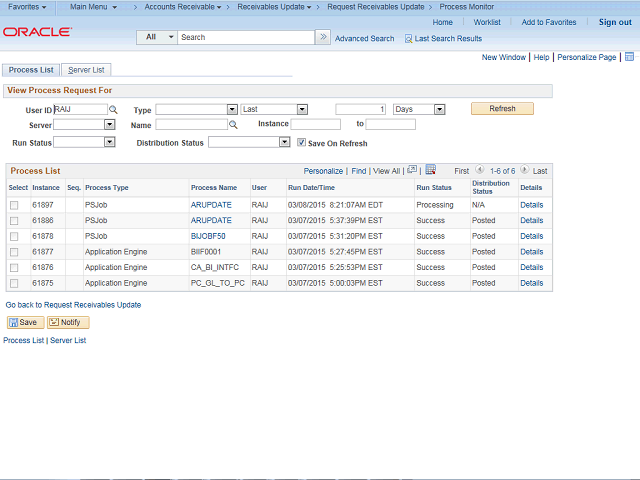Image resolution: width=640 pixels, height=480 pixels.
Task: Click the User ID lookup magnifier icon
Action: (x=113, y=109)
